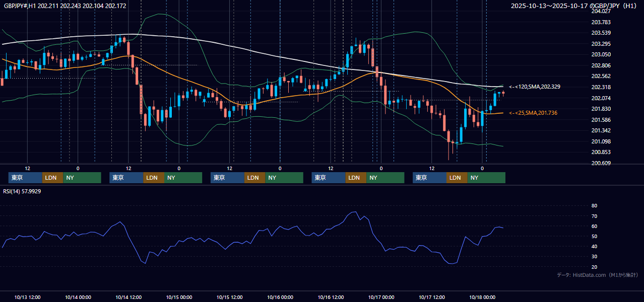644x302 pixels.
Task: Click the 10/14 12:00 time axis label
Action: [128, 297]
